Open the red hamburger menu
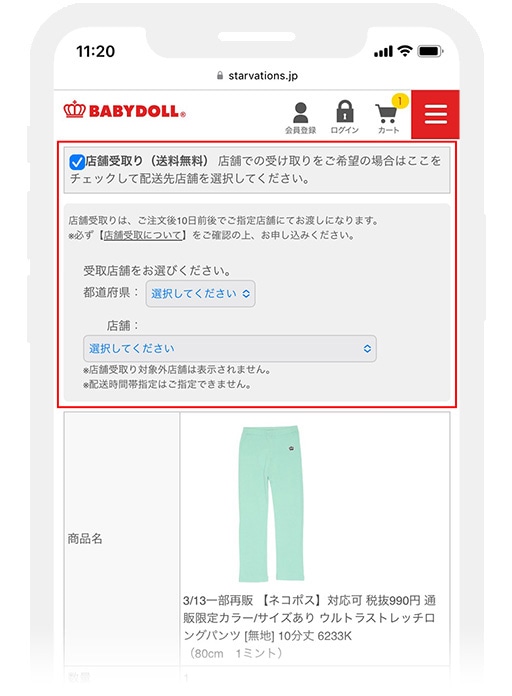The height and width of the screenshot is (696, 512). click(x=435, y=115)
